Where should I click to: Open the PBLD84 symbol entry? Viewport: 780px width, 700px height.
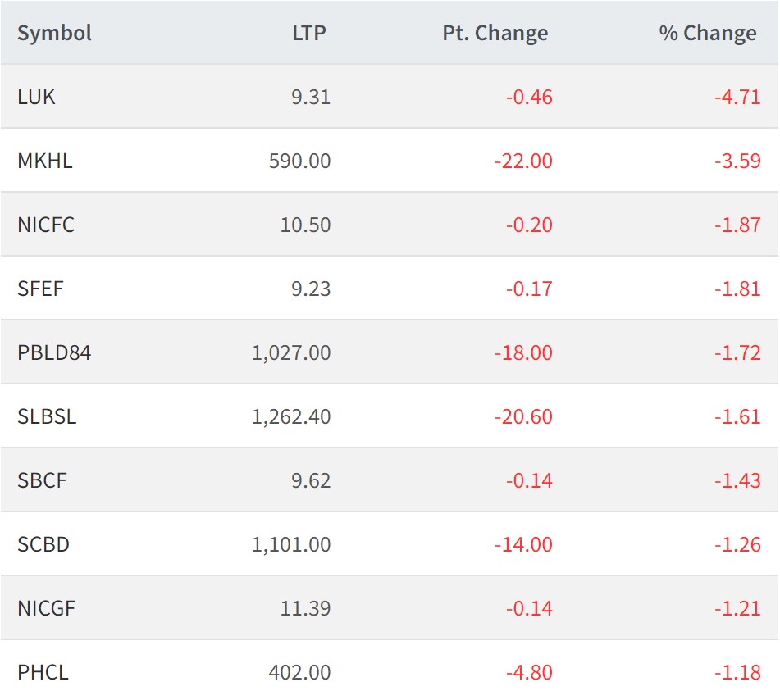54,353
